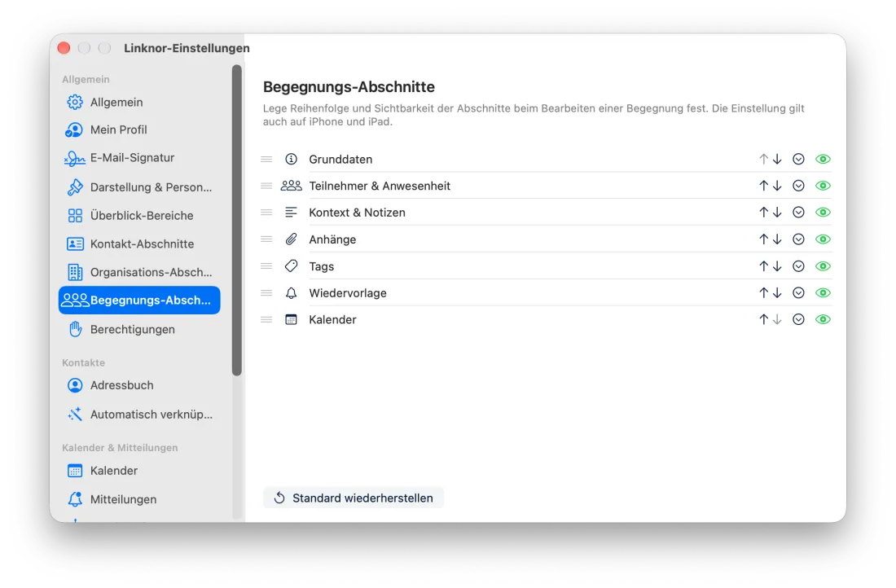896x588 pixels.
Task: Open the chevron menu for Kontext & Notizen
Action: click(x=799, y=213)
